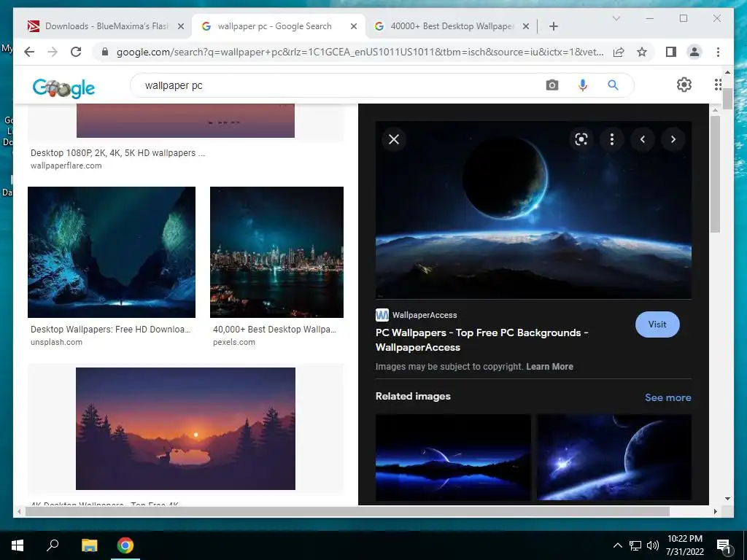Show previous image in preview

642,139
